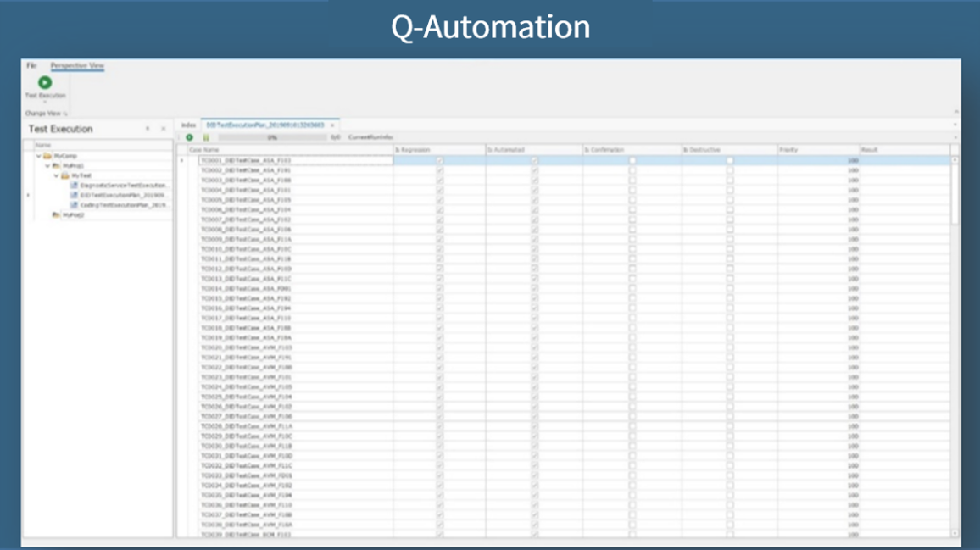Select case name cell TC0001_DIDTestCase_ASA_F103

click(x=296, y=161)
